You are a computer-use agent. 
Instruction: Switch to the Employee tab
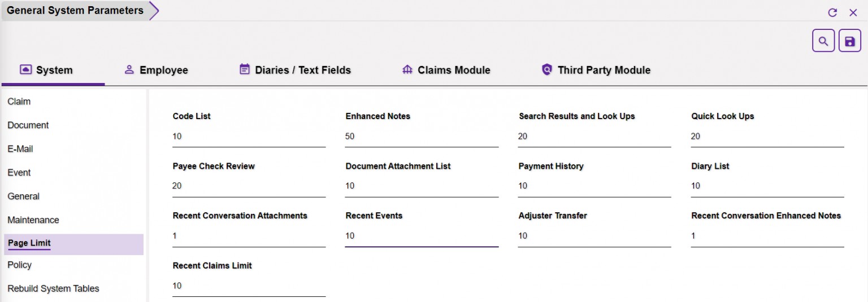(156, 70)
